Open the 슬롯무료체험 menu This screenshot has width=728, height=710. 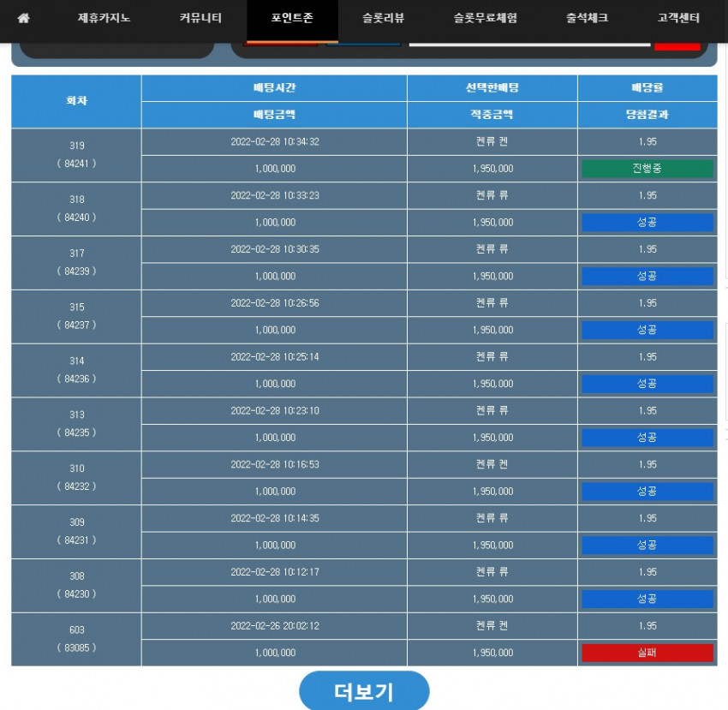tap(485, 18)
